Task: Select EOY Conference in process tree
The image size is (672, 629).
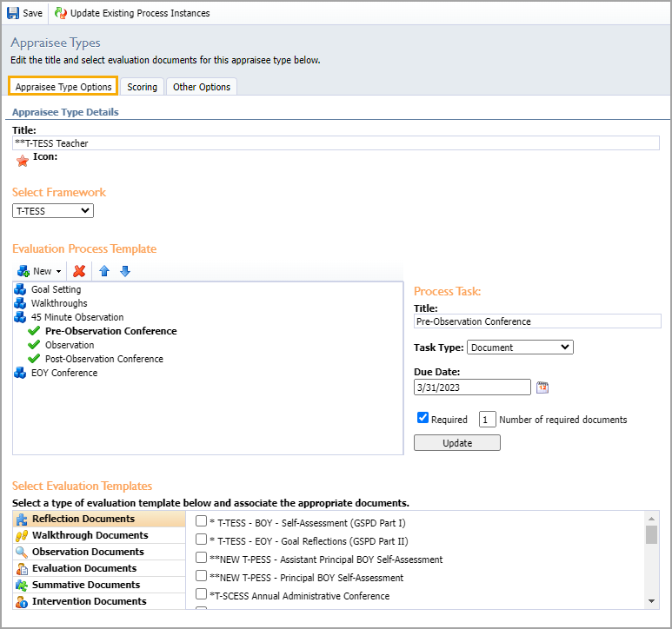Action: point(64,373)
